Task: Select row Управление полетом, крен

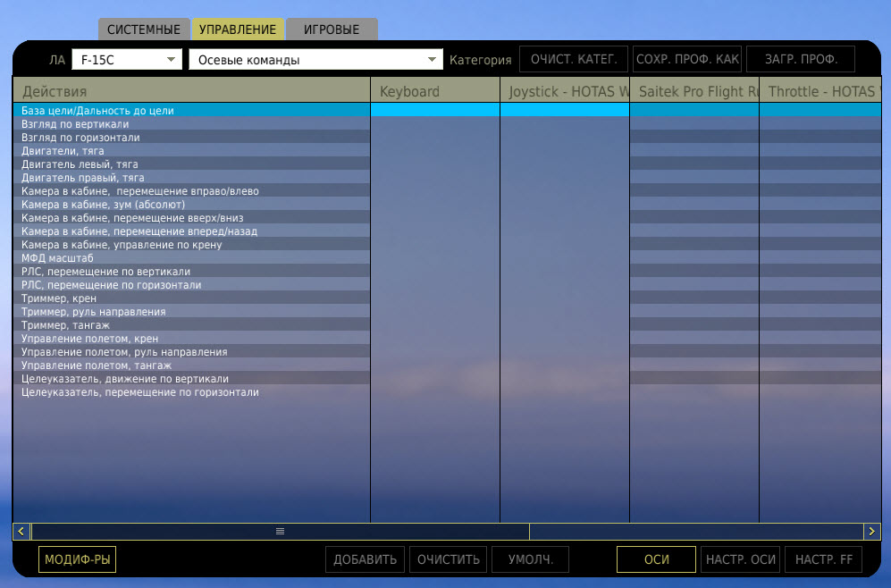Action: pyautogui.click(x=191, y=338)
